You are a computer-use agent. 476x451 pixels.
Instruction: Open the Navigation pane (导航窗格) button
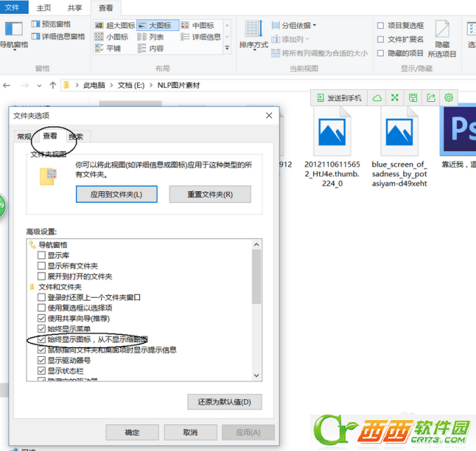(13, 35)
